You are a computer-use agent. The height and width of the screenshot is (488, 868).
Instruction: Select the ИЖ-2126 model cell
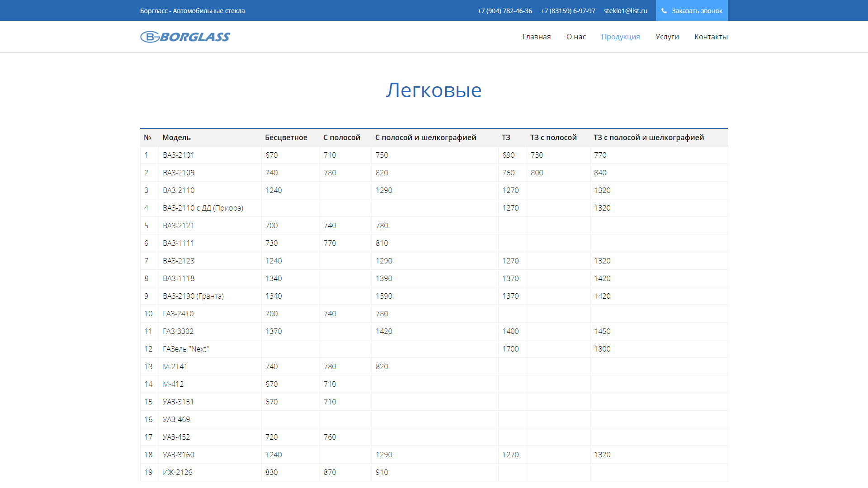pyautogui.click(x=210, y=472)
